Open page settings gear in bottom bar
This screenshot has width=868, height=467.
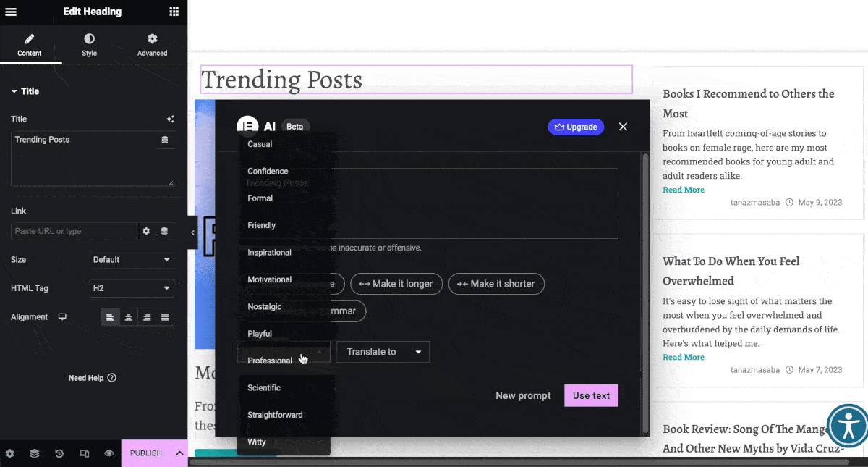pos(9,453)
